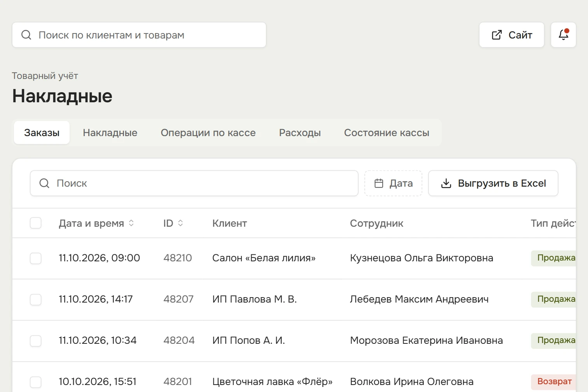588x392 pixels.
Task: Click the Продажа badge in row 48210
Action: click(554, 258)
